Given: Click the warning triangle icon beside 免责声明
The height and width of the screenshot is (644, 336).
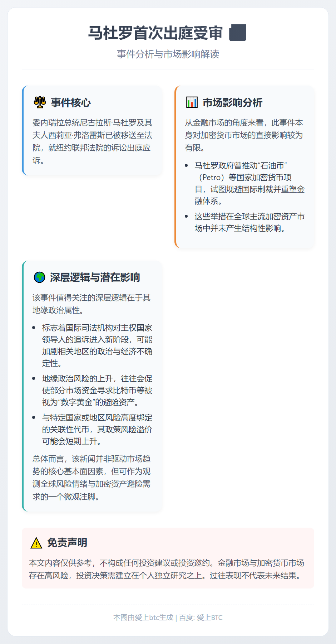Looking at the screenshot, I should pyautogui.click(x=36, y=543).
